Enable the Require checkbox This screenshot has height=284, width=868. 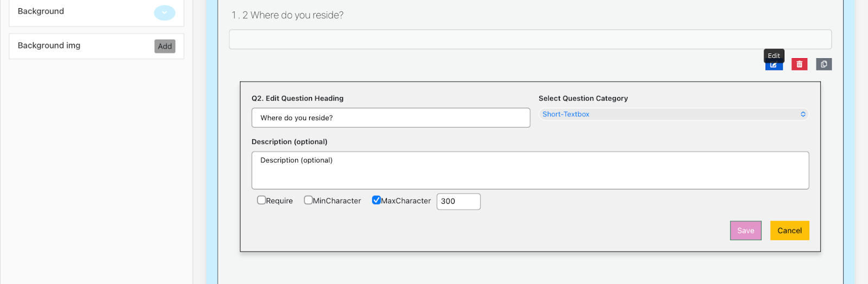261,200
